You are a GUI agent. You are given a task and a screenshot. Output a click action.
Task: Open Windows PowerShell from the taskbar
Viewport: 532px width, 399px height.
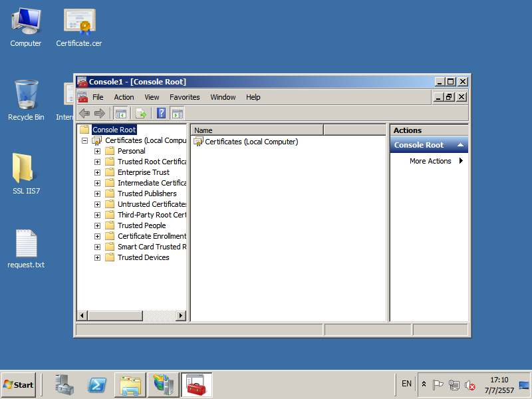tap(96, 384)
